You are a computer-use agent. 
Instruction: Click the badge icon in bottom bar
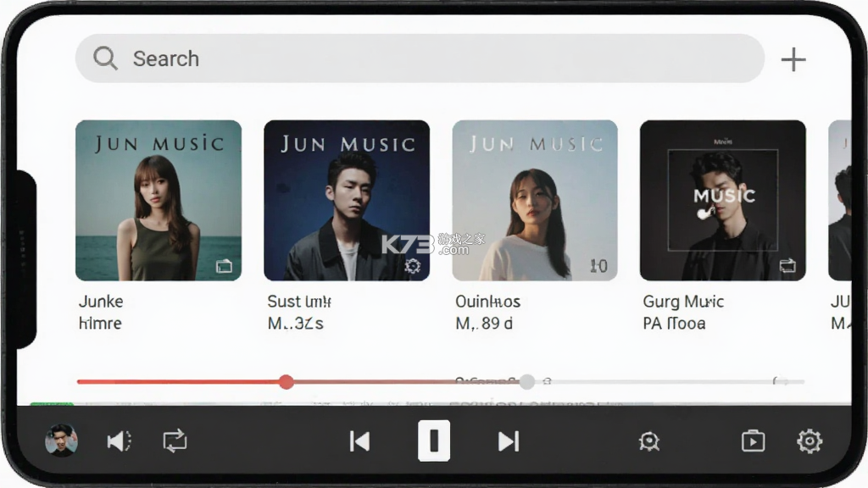(648, 441)
